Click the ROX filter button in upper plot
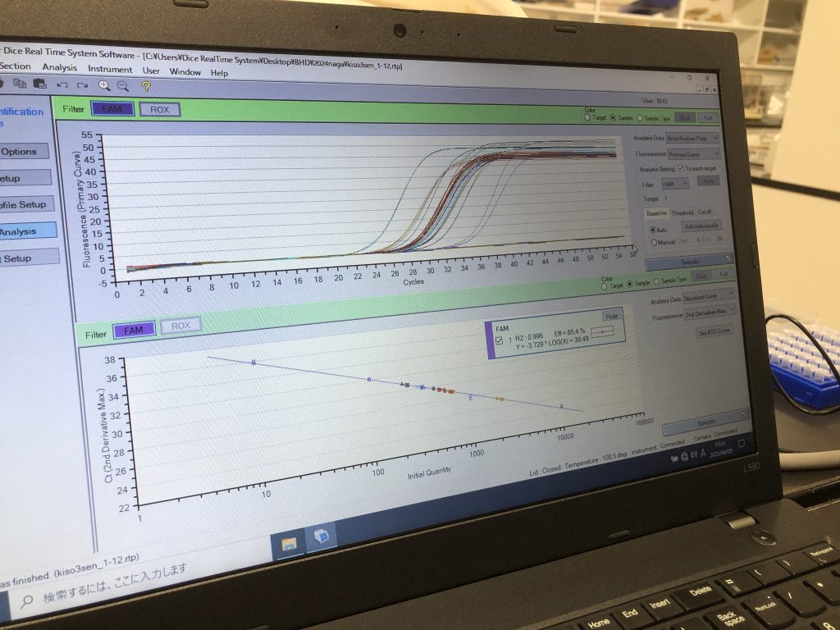This screenshot has height=630, width=840. pyautogui.click(x=159, y=109)
